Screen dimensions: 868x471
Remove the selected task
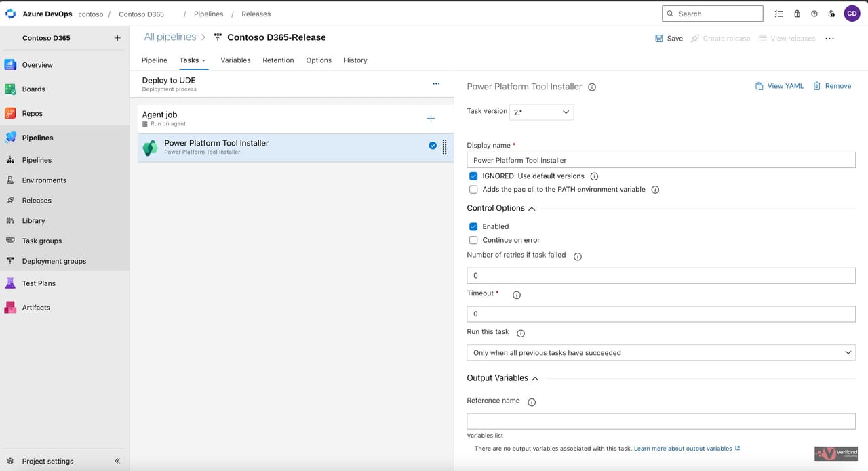tap(832, 86)
